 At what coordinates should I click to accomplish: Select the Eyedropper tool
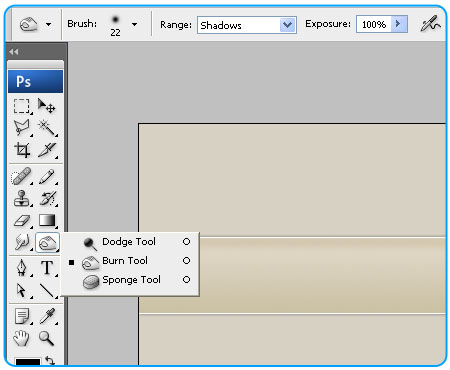(47, 316)
